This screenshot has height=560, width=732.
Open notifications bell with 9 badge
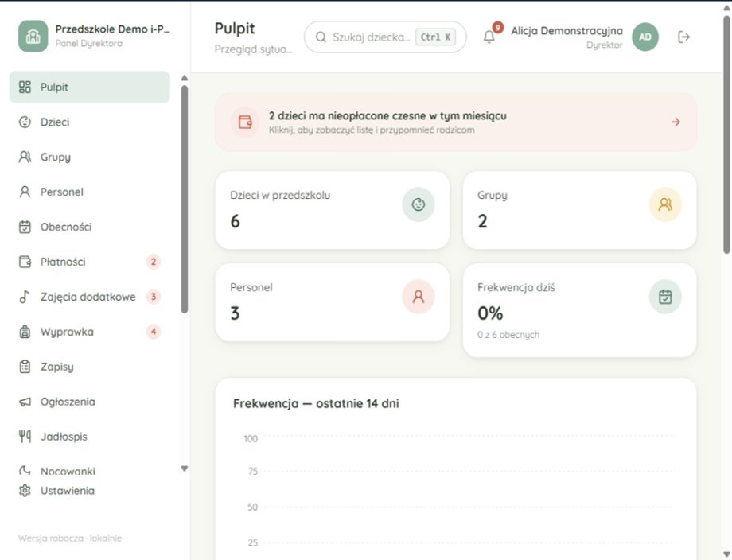[489, 37]
